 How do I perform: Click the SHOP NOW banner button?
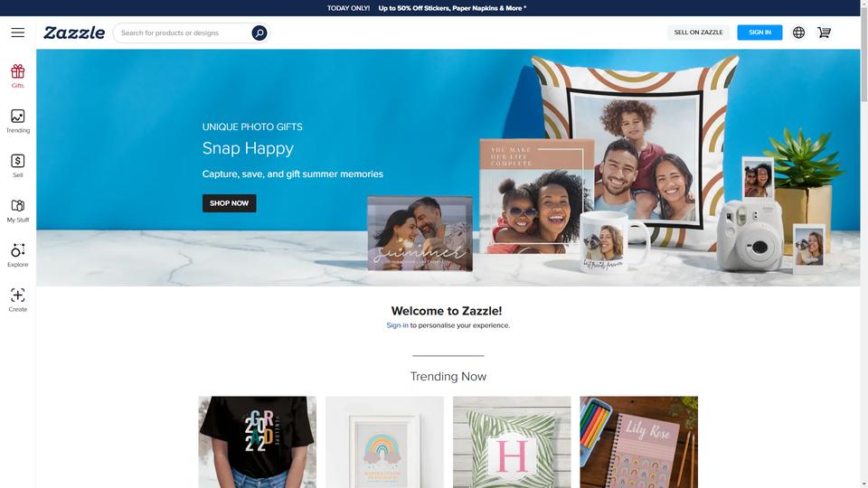[229, 203]
